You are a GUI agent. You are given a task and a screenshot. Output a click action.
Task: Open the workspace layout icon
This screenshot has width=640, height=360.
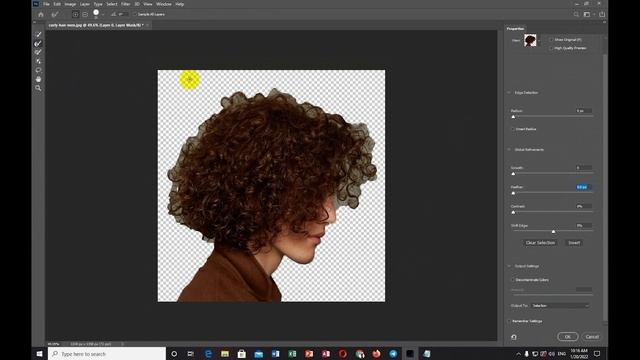[x=587, y=14]
